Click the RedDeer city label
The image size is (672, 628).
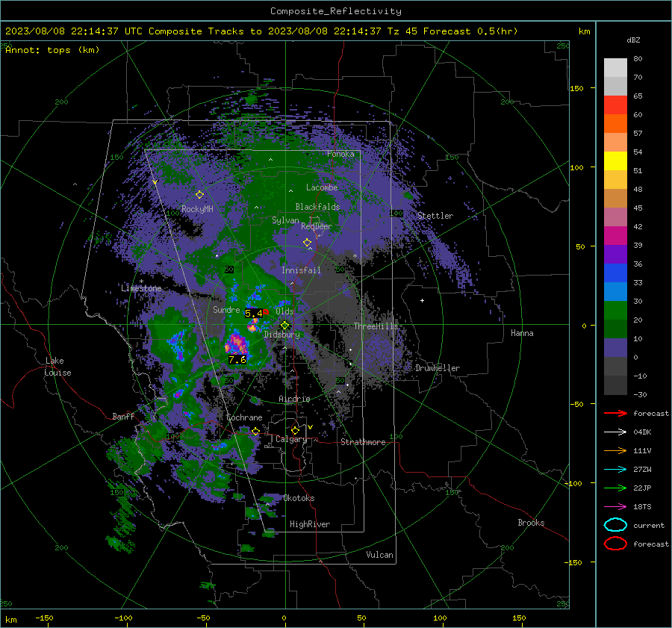(x=317, y=226)
